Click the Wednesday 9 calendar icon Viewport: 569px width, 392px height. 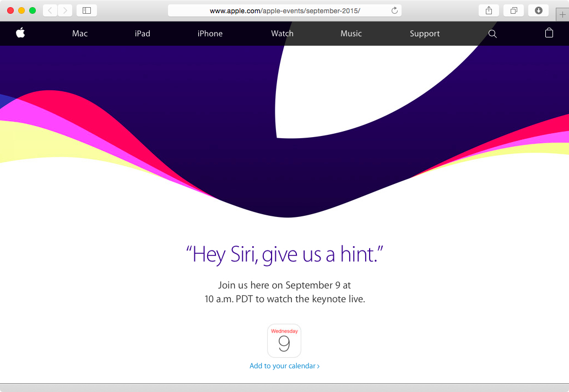tap(284, 340)
